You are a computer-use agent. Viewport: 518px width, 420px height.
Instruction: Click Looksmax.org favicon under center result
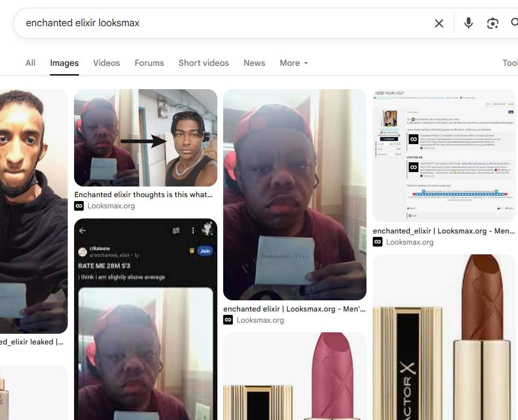coord(228,320)
